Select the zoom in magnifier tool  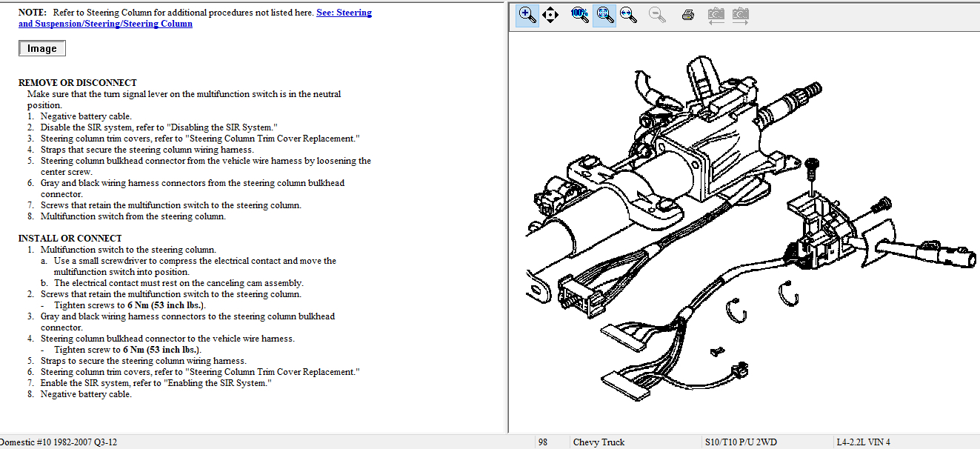pos(527,15)
